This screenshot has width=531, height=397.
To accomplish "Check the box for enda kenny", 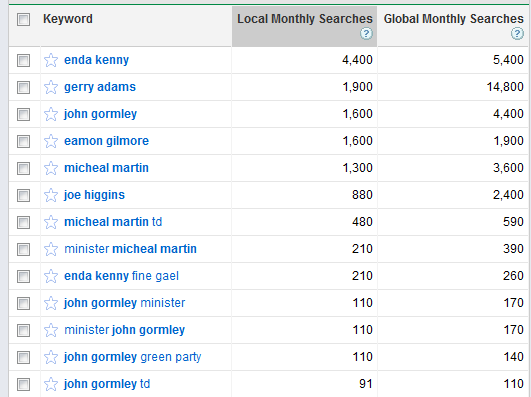I will click(24, 60).
